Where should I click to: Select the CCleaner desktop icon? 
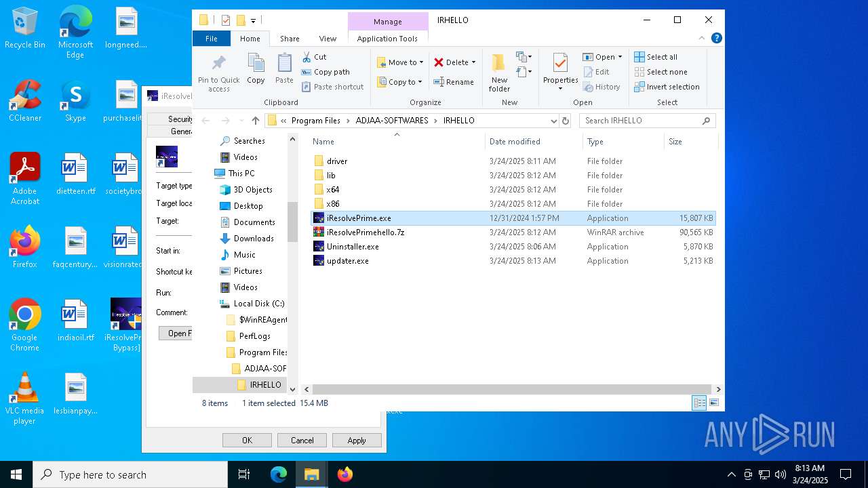point(25,101)
